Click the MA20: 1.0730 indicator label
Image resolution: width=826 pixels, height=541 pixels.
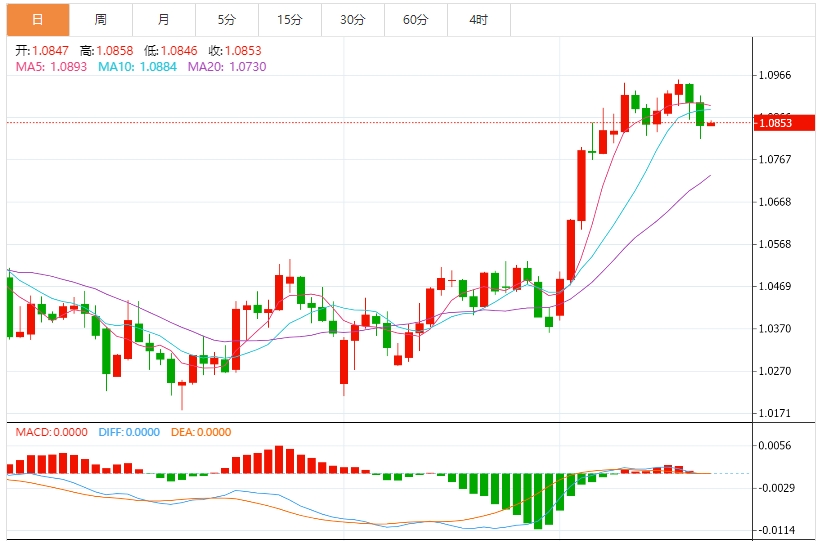point(227,67)
